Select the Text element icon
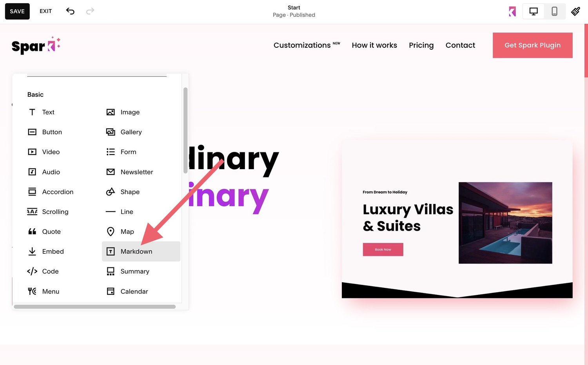 coord(44,112)
